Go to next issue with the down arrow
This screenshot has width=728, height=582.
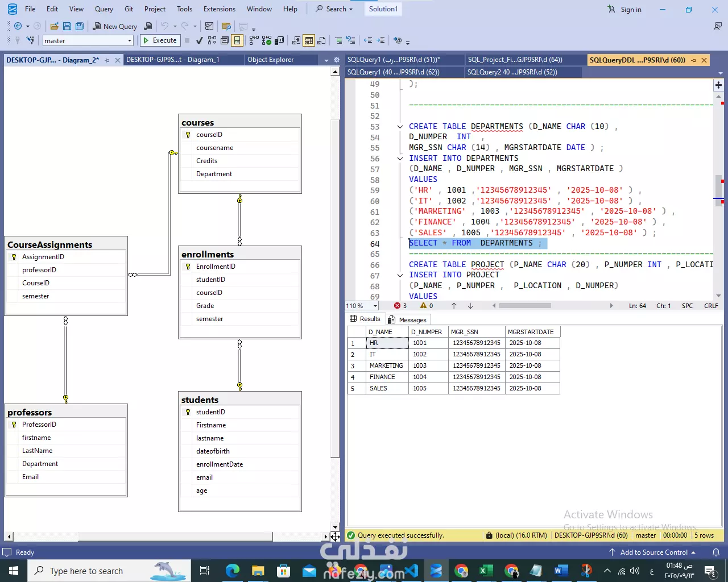click(x=470, y=306)
